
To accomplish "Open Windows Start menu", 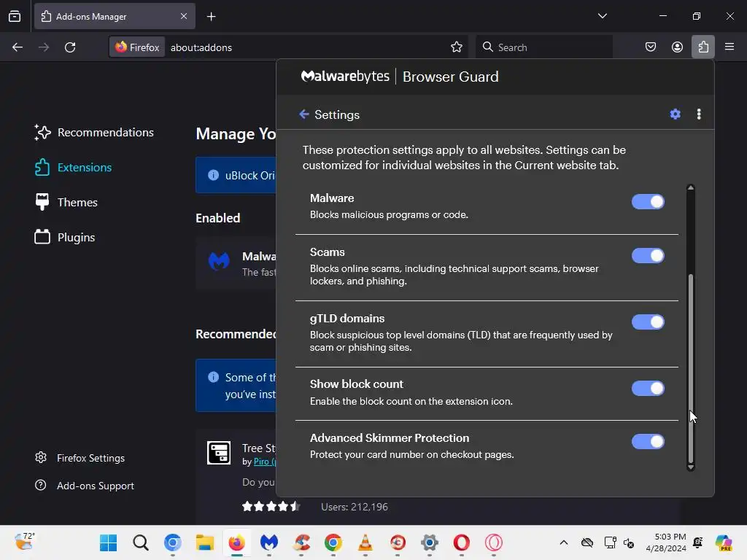I will (x=109, y=542).
